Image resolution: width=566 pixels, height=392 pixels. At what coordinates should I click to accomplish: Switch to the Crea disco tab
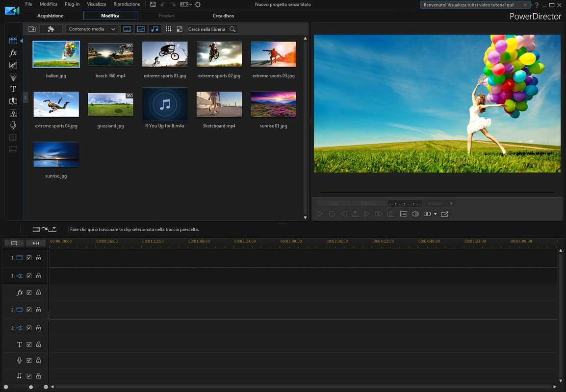223,16
